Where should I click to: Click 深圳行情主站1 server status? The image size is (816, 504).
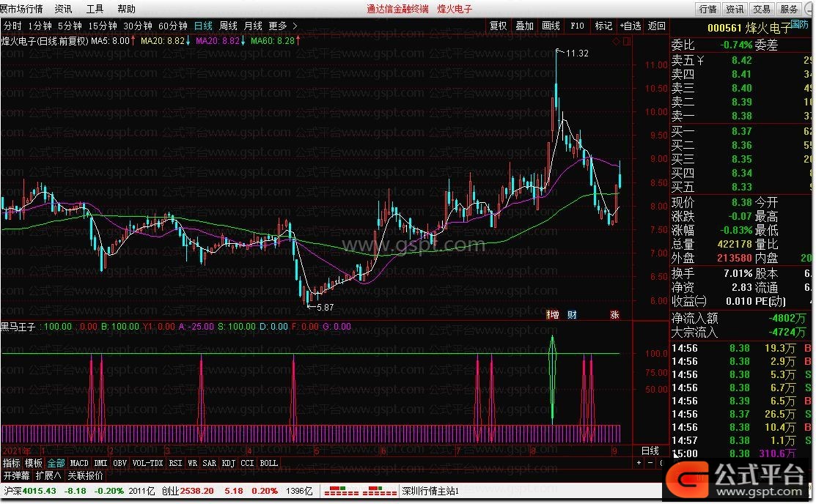point(430,491)
